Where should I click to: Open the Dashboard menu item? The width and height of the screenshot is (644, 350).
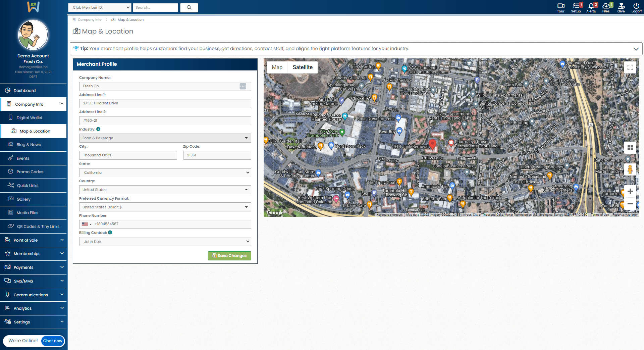pyautogui.click(x=24, y=91)
